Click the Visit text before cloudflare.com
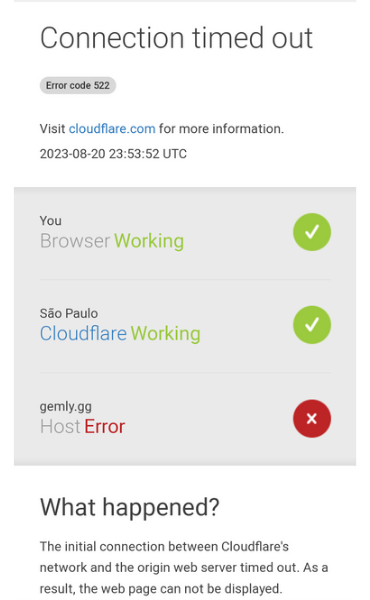The image size is (370, 600). click(x=52, y=129)
